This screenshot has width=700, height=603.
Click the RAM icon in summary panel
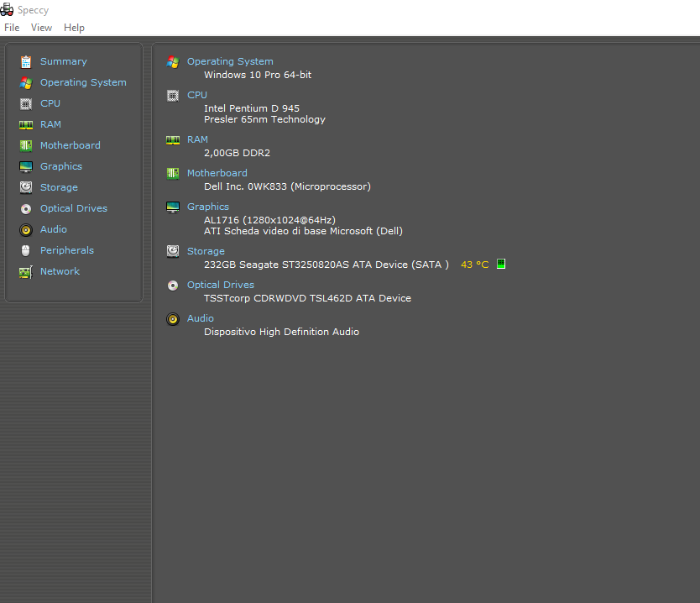173,139
